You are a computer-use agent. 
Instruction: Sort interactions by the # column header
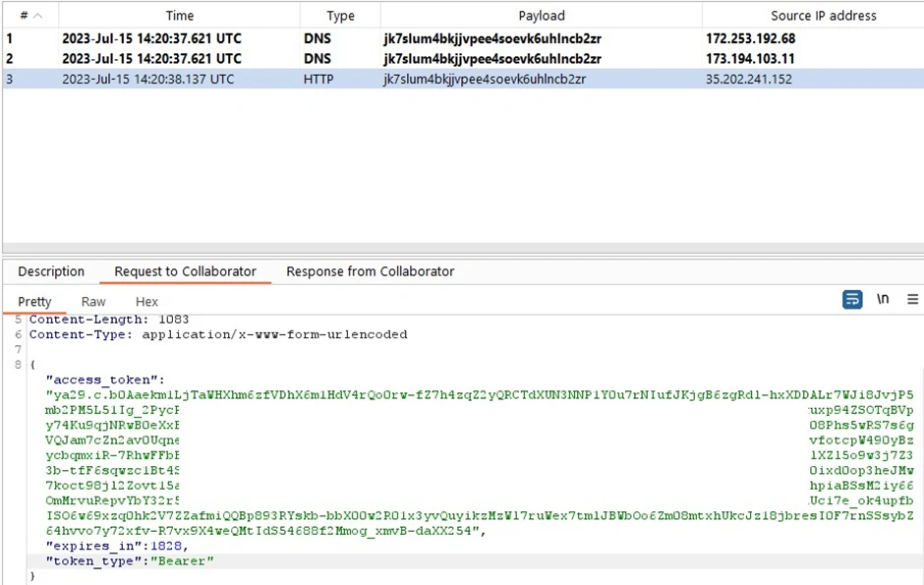click(x=29, y=15)
